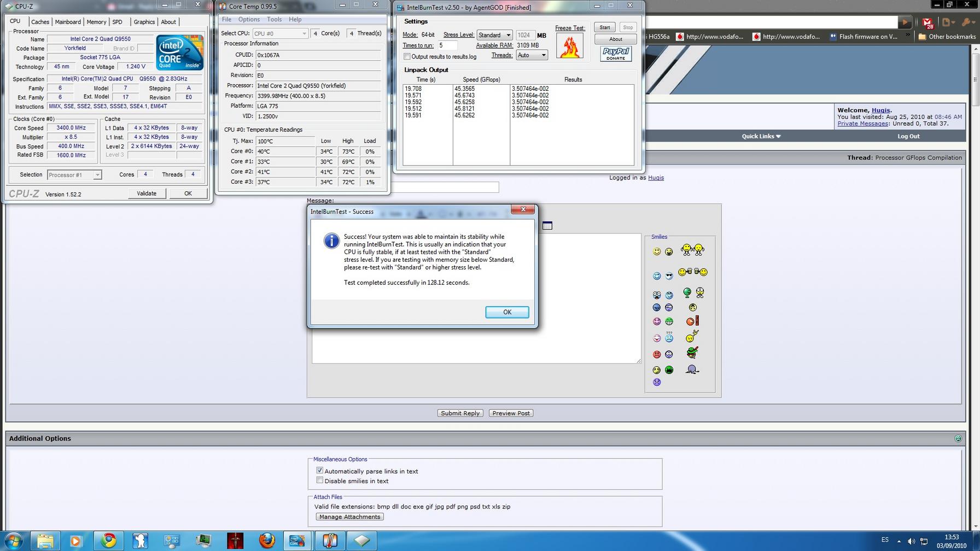Open the Flash firmware bookmark
Screen dimensions: 980x551
point(864,37)
